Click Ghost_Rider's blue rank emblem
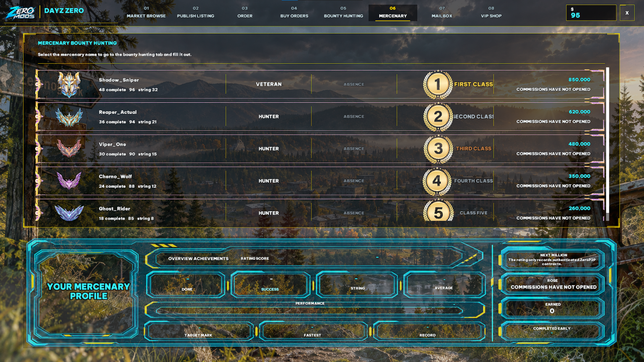The height and width of the screenshot is (362, 644). (69, 213)
